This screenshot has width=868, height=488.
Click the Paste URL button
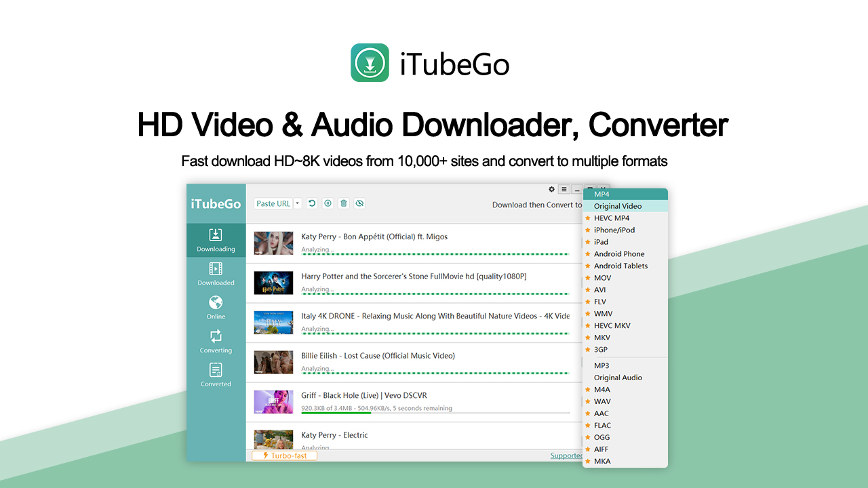point(273,203)
